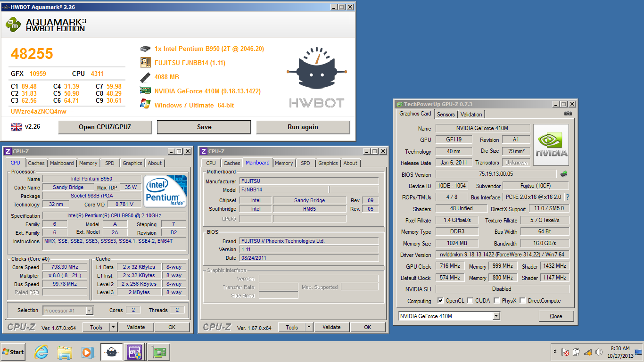Open About tab in right CPU-Z window

[x=350, y=163]
